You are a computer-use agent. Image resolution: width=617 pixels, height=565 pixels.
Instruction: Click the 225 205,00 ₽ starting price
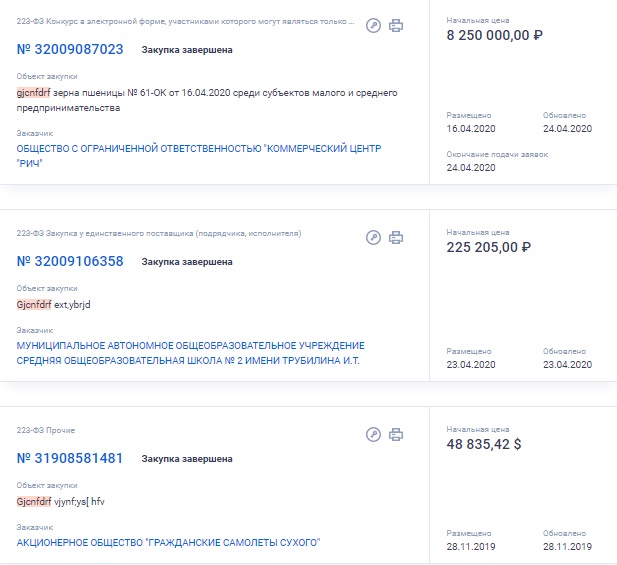pyautogui.click(x=488, y=247)
